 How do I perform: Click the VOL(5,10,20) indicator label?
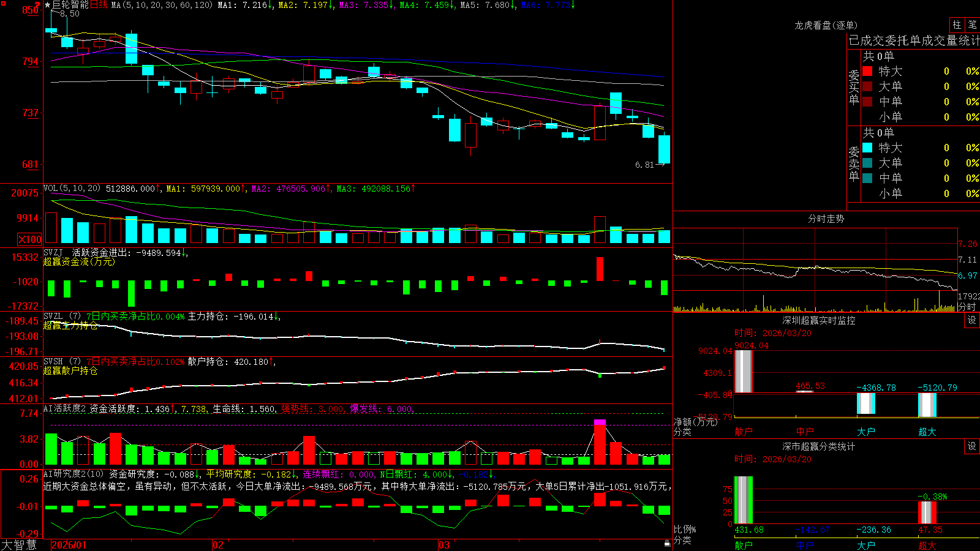point(72,189)
